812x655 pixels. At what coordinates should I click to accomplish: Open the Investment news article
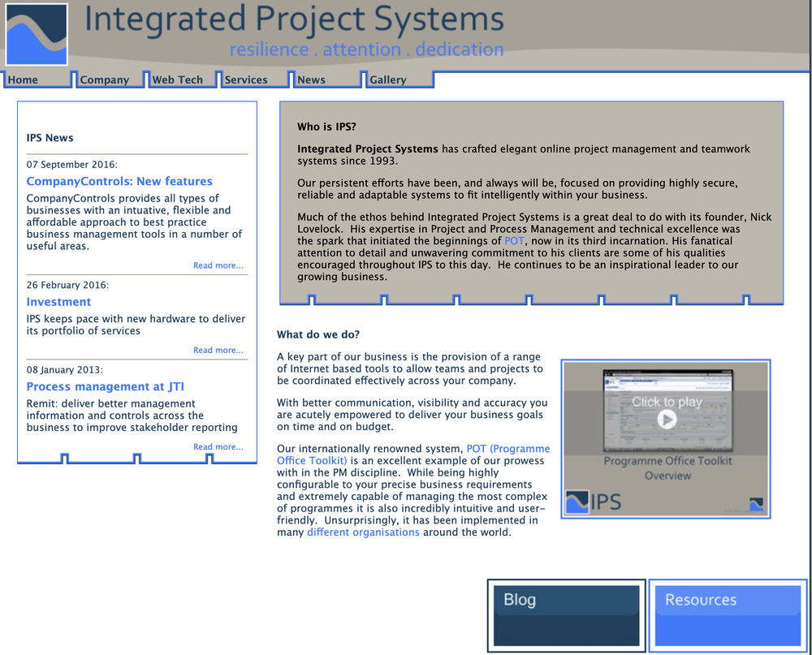(x=58, y=302)
